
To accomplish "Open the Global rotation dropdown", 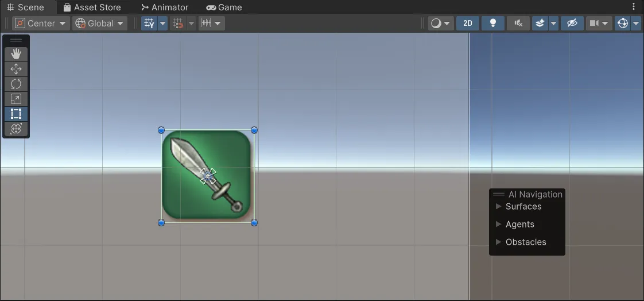I will [100, 24].
